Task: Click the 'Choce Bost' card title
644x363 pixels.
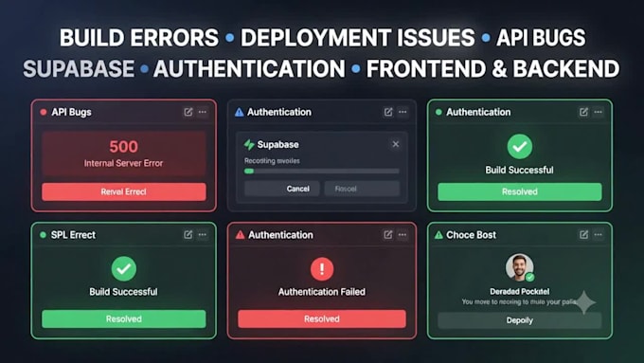Action: 471,235
